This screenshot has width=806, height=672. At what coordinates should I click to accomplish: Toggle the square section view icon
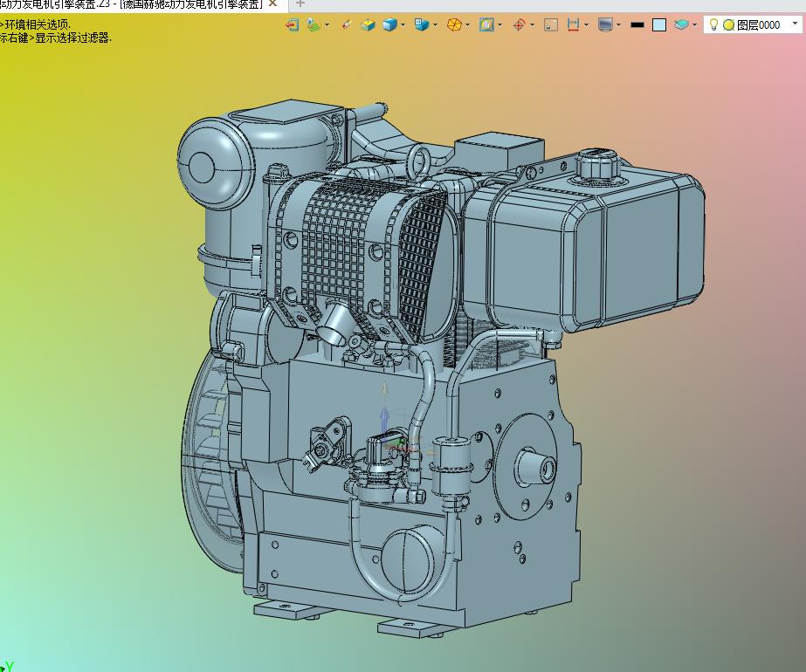551,25
